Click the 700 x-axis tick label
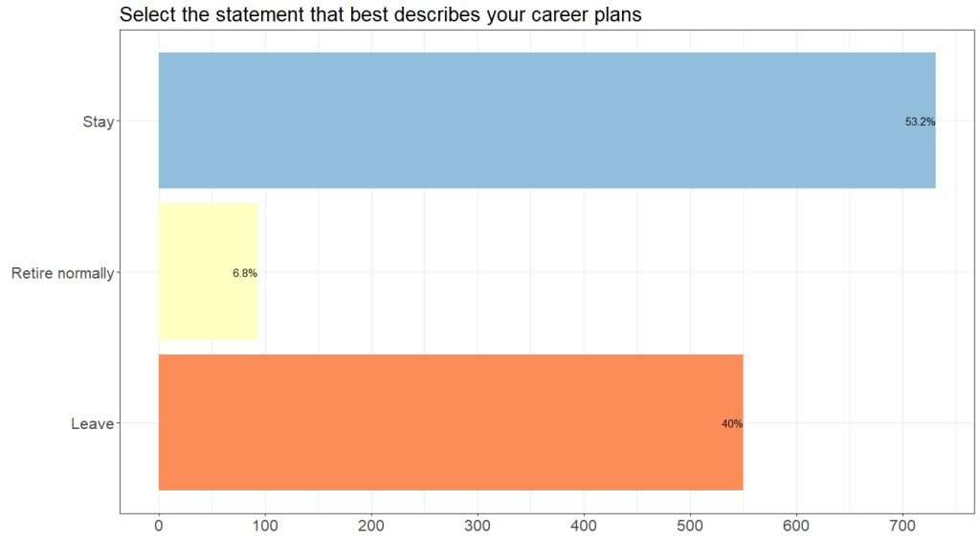Screen dimensions: 980x545 click(902, 525)
